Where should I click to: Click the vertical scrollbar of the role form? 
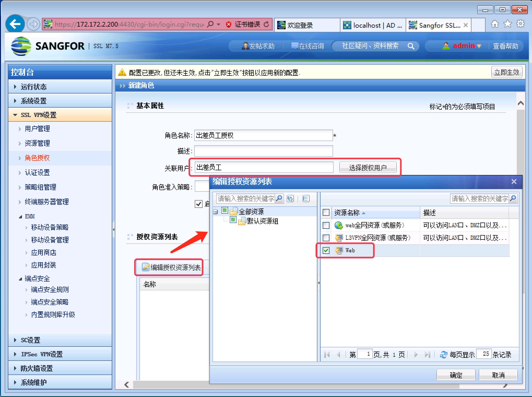click(520, 141)
